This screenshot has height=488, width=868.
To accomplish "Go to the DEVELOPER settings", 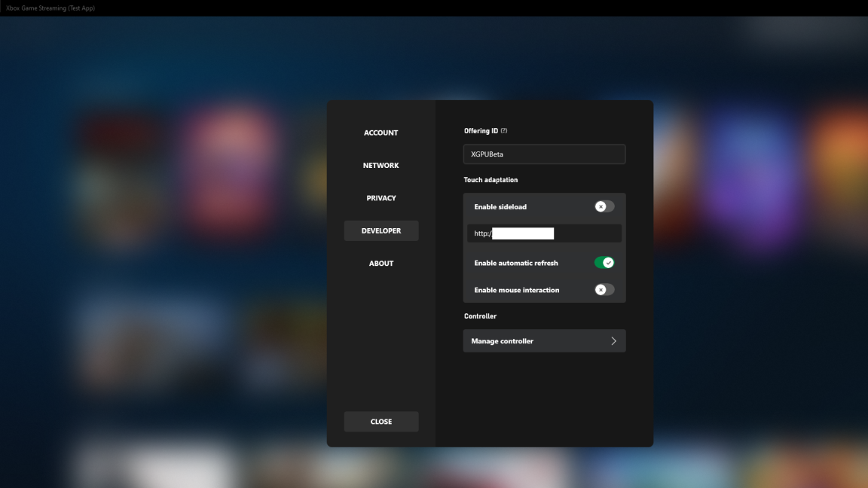I will [x=381, y=230].
